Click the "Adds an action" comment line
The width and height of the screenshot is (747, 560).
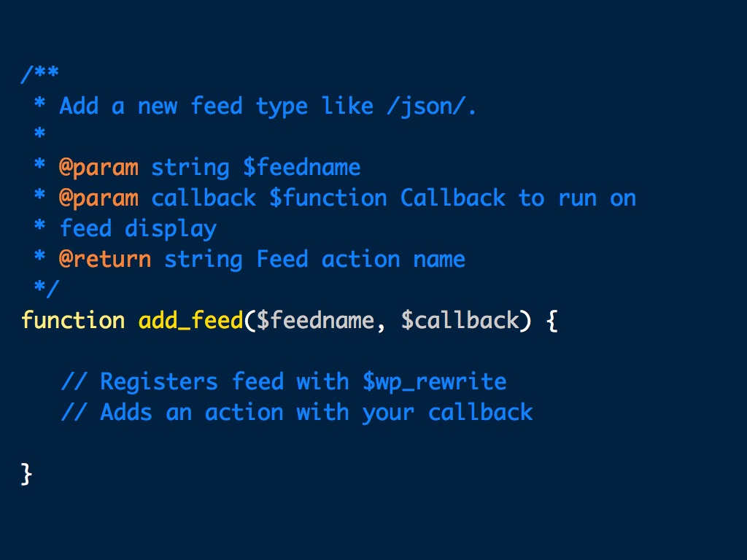pos(297,413)
